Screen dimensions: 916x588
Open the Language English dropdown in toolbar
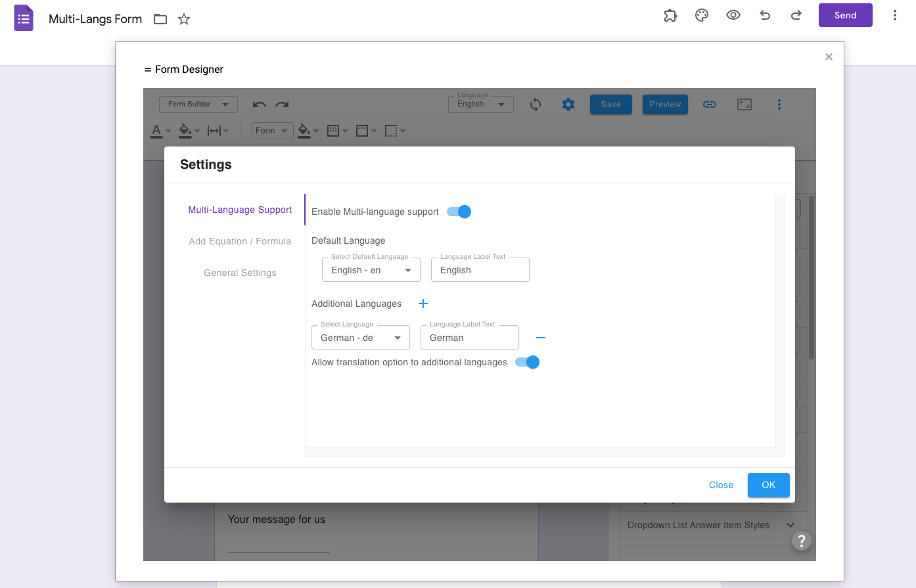pos(481,104)
